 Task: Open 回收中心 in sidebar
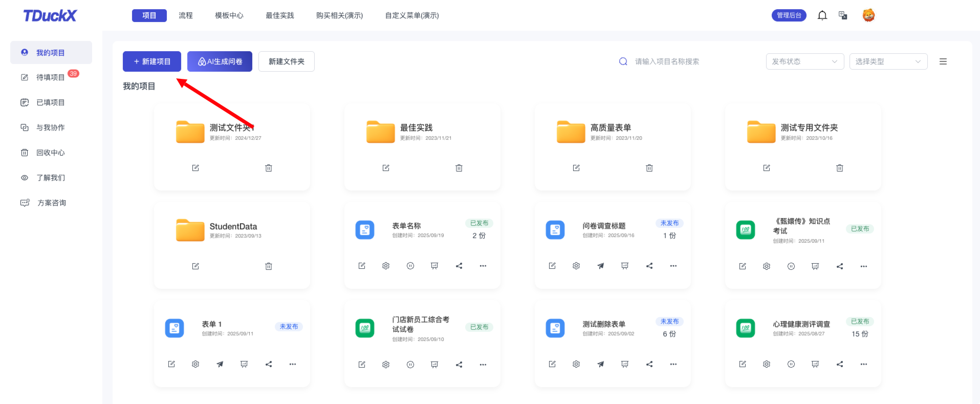[x=51, y=153]
